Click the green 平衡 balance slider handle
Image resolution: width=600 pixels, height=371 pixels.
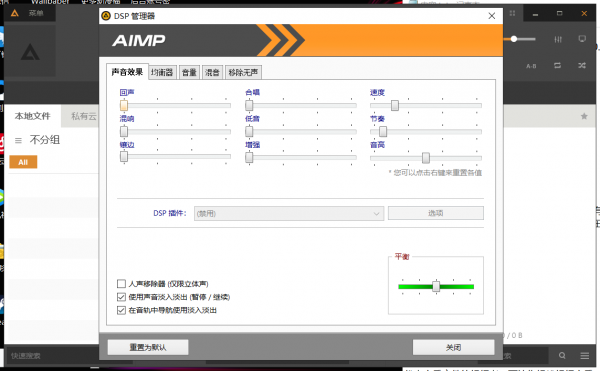coord(436,286)
